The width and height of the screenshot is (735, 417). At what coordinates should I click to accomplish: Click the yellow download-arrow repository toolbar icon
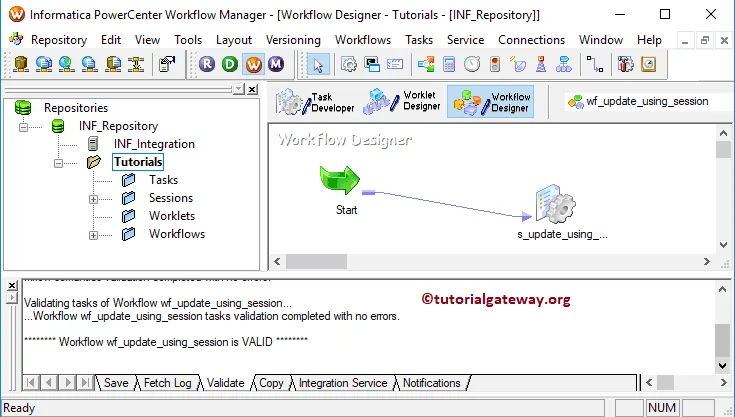pos(136,64)
